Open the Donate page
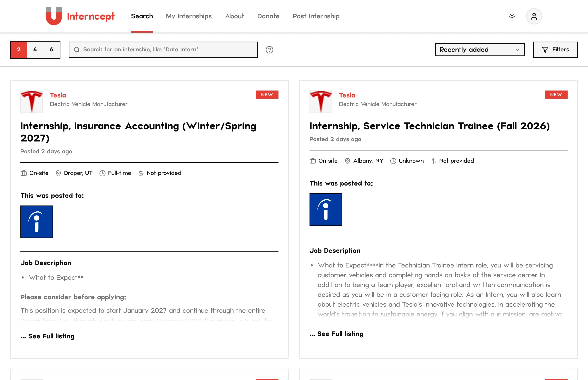Viewport: 588px width, 380px height. (268, 16)
